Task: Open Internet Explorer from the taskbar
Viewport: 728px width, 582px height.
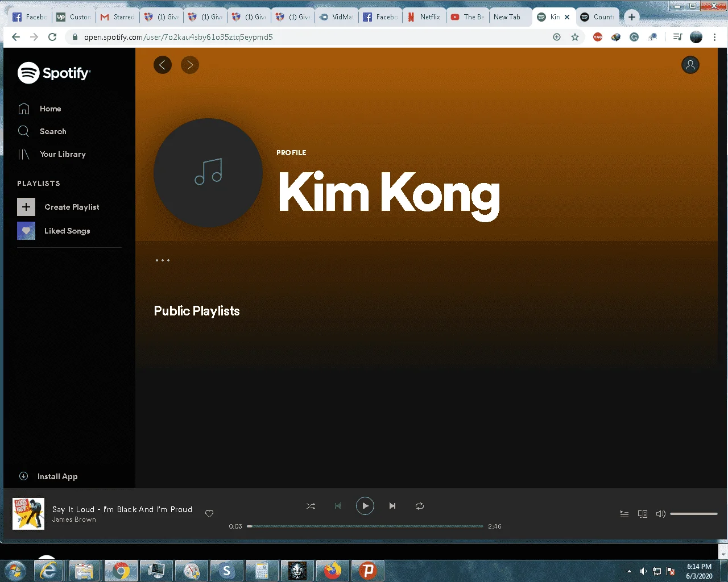Action: point(49,571)
